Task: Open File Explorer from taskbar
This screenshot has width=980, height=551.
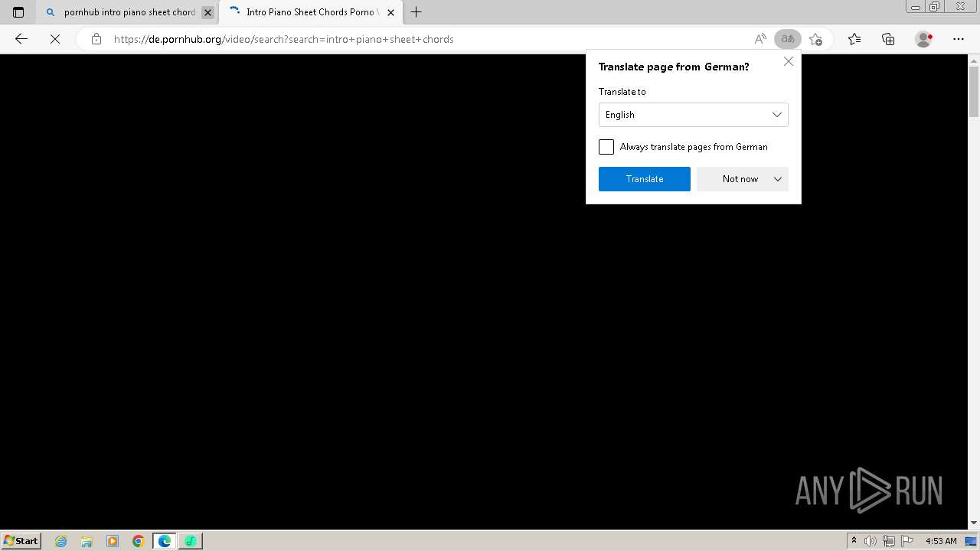Action: tap(87, 541)
